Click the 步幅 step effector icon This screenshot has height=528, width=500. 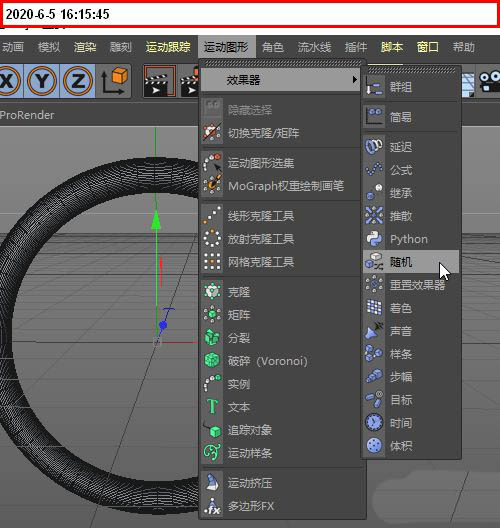pos(374,376)
